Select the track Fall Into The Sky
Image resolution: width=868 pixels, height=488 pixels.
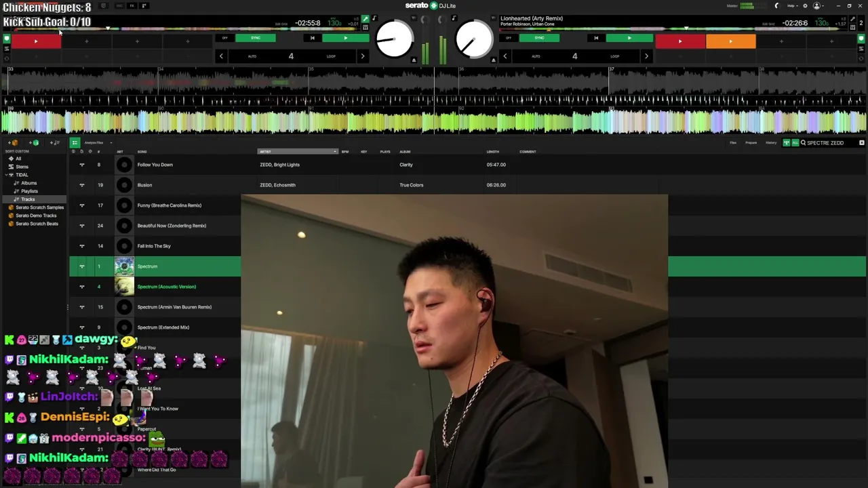(x=155, y=246)
